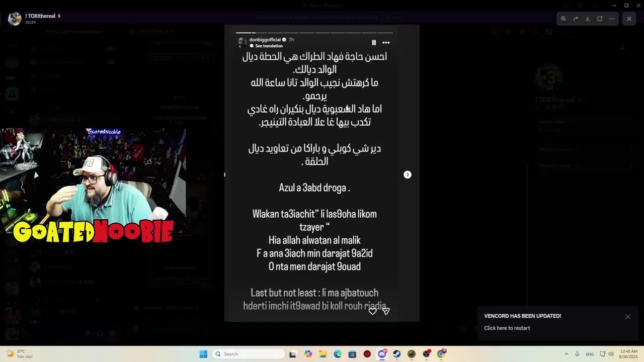The image size is (644, 362).
Task: Open OBS Studio from the taskbar
Action: click(427, 354)
